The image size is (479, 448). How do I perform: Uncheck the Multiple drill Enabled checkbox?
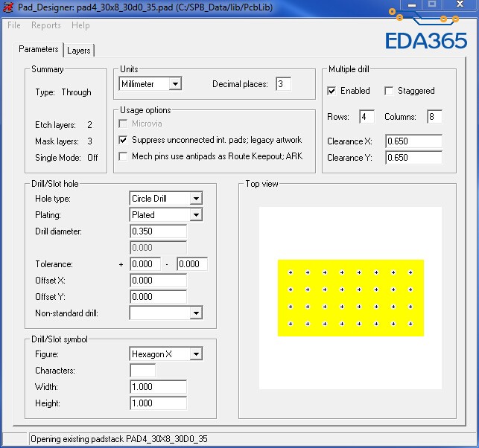[332, 91]
